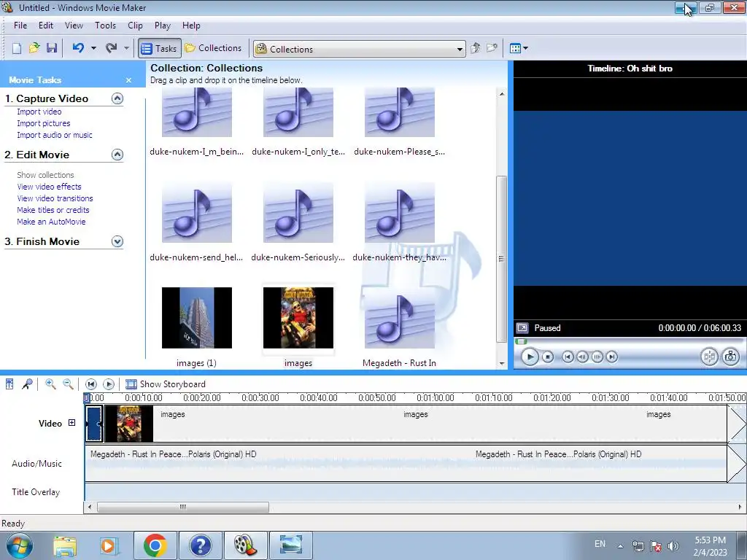Click the preview seek bar

point(629,341)
